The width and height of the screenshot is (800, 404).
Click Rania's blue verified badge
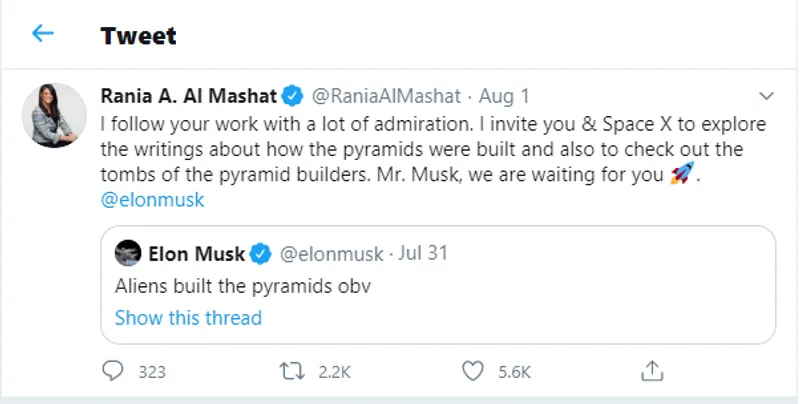point(292,96)
